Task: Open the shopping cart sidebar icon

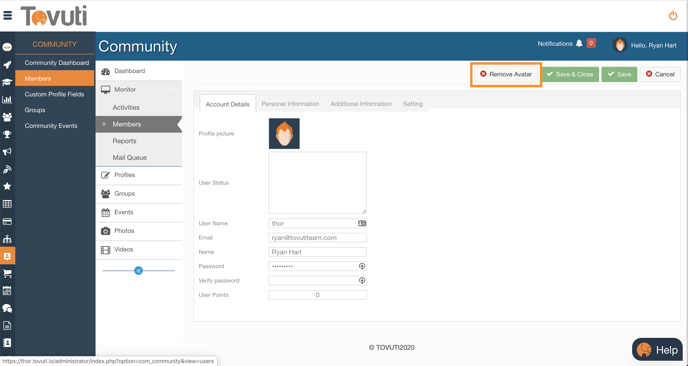Action: coord(7,274)
